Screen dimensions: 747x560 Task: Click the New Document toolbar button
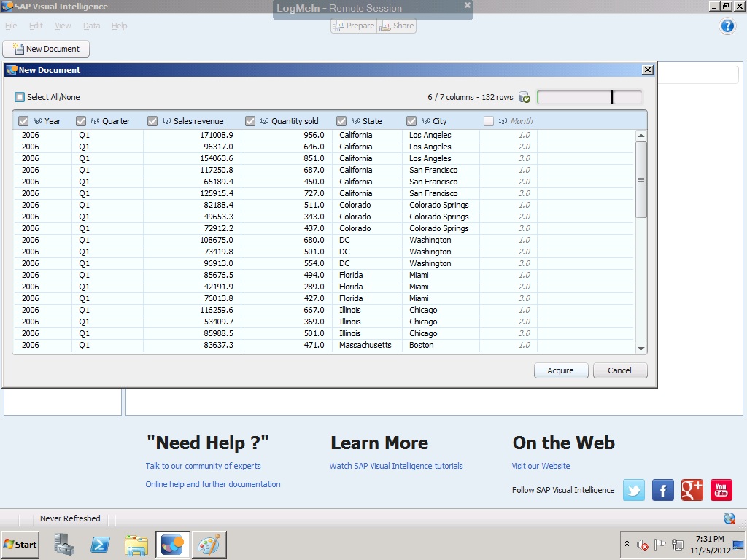[x=46, y=49]
